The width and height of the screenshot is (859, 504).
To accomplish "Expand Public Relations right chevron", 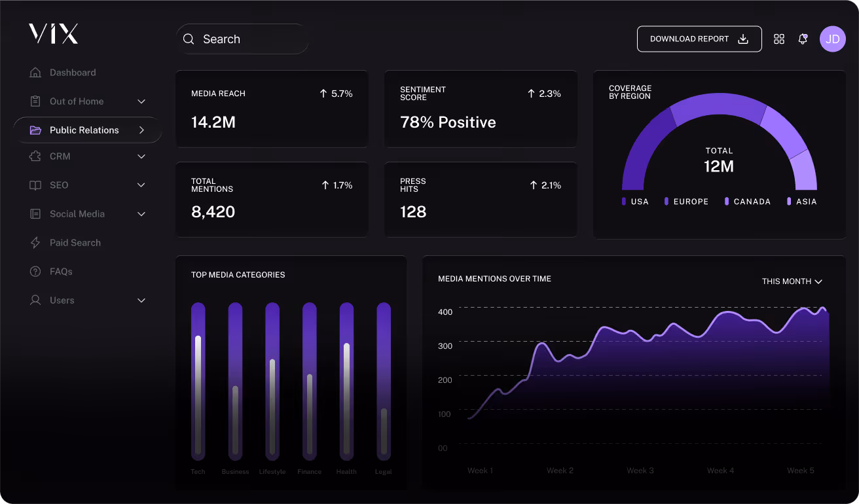I will pos(141,130).
